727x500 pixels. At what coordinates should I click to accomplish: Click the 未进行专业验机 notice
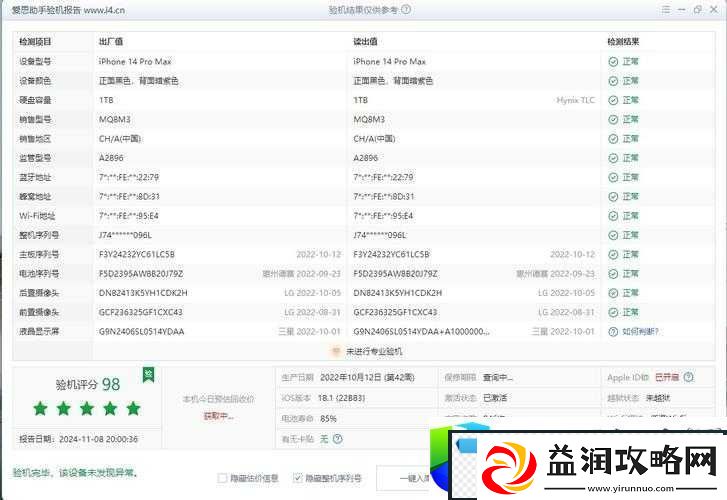click(x=374, y=352)
